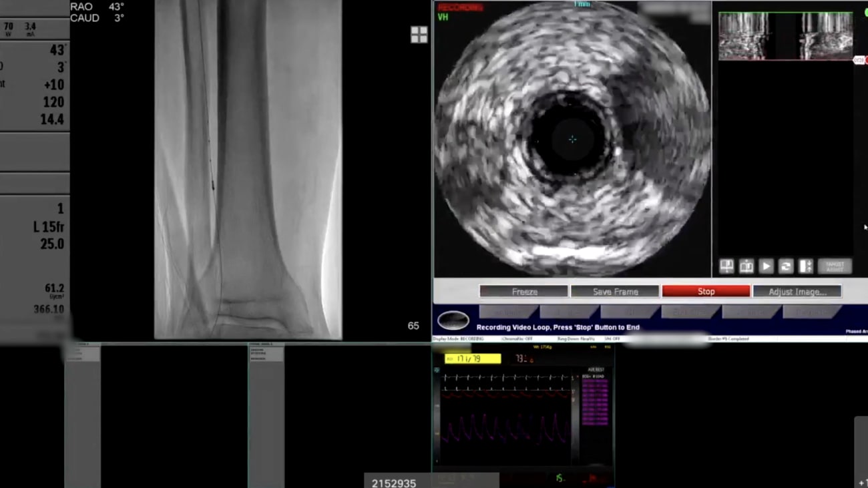Viewport: 868px width, 488px height.
Task: Click the Save Frame button
Action: (615, 290)
